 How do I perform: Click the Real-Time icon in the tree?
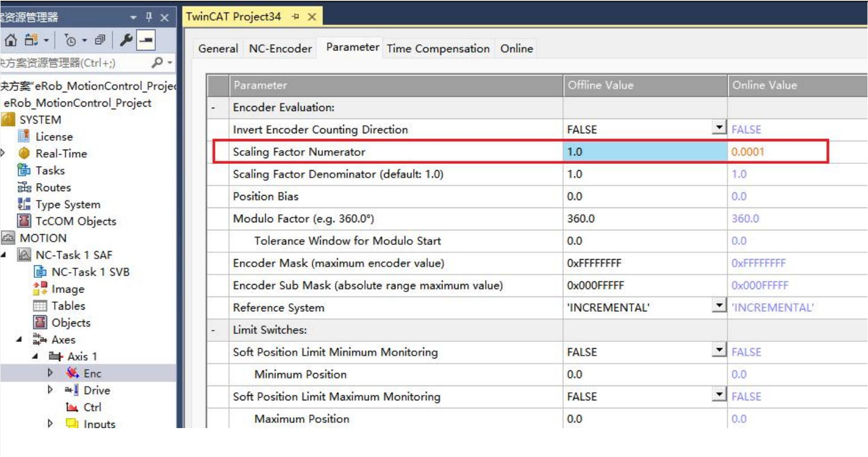tap(24, 153)
